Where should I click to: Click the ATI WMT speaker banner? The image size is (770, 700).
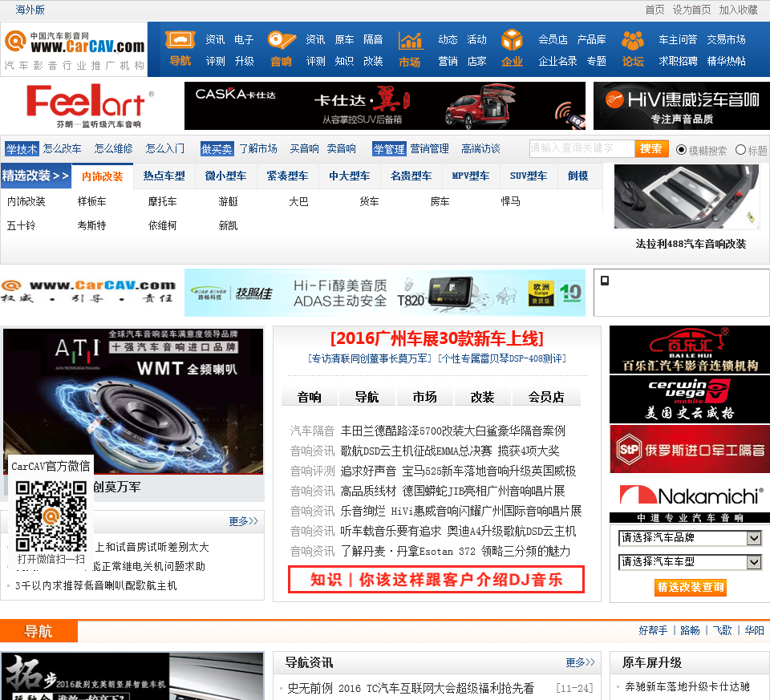[x=133, y=402]
